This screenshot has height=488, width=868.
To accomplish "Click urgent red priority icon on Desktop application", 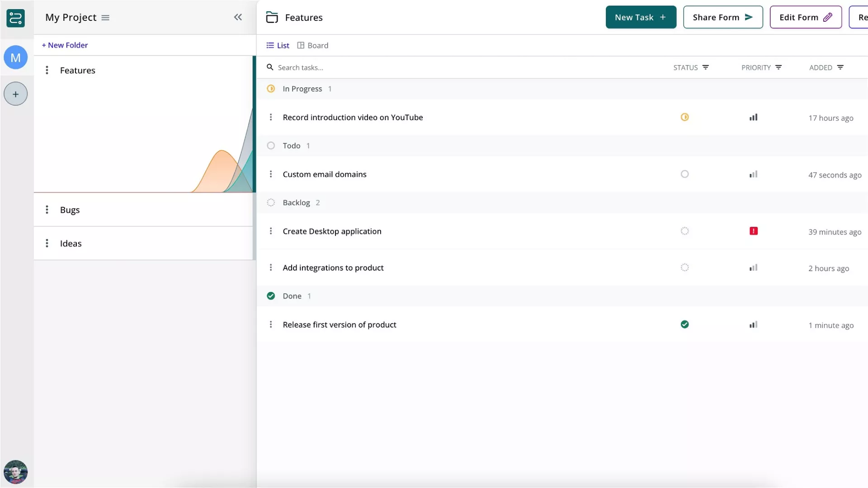I will coord(753,231).
